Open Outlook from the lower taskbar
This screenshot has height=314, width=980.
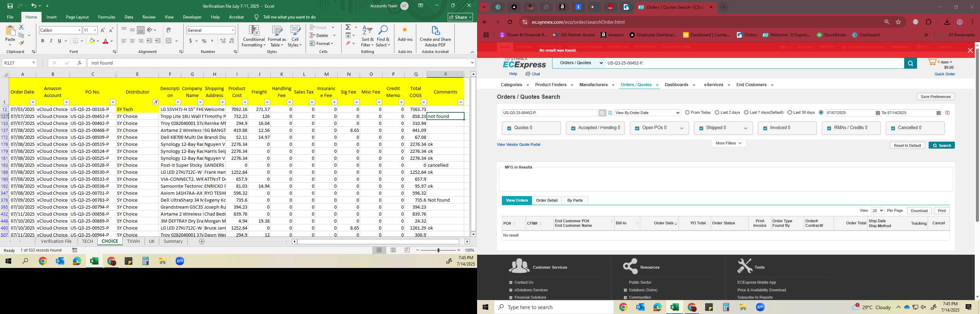click(640, 307)
